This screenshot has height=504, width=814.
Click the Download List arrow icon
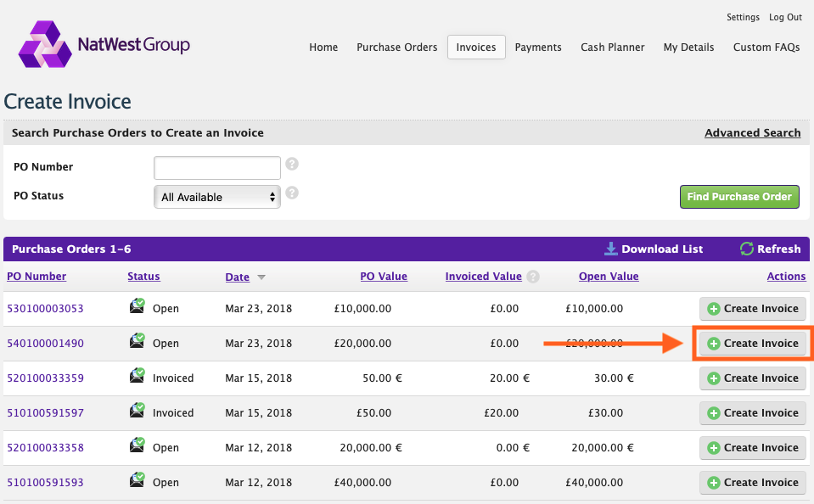pos(611,249)
